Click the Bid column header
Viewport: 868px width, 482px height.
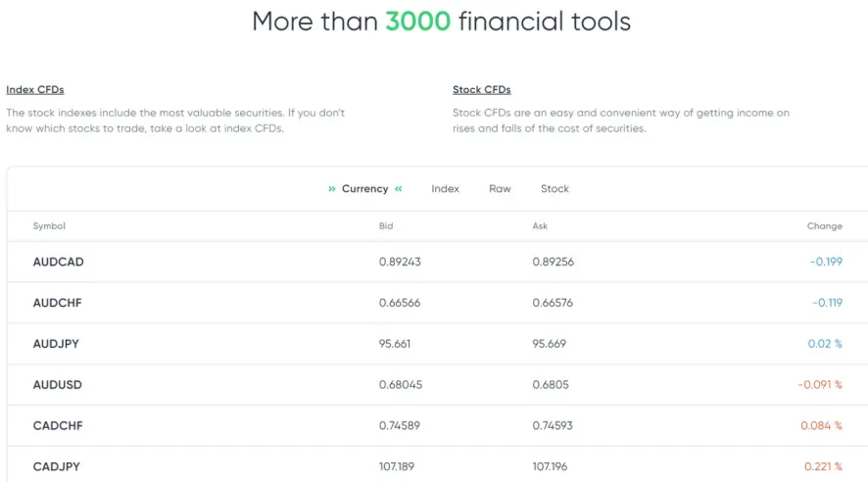pyautogui.click(x=386, y=226)
